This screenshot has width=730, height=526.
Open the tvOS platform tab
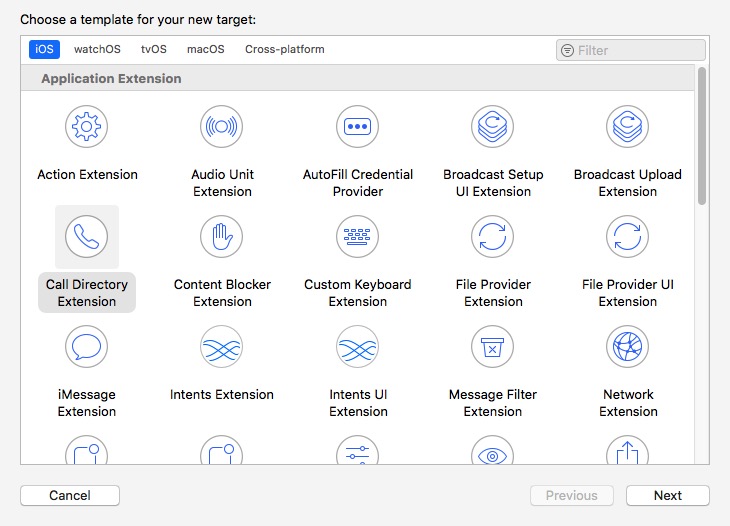[154, 49]
